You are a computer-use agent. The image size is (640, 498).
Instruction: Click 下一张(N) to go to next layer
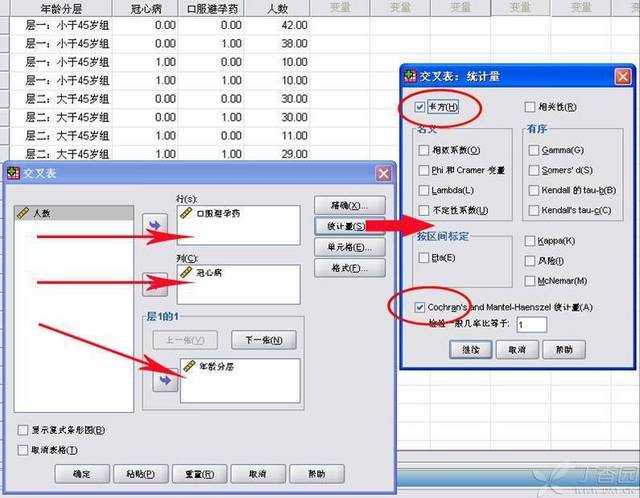click(263, 340)
